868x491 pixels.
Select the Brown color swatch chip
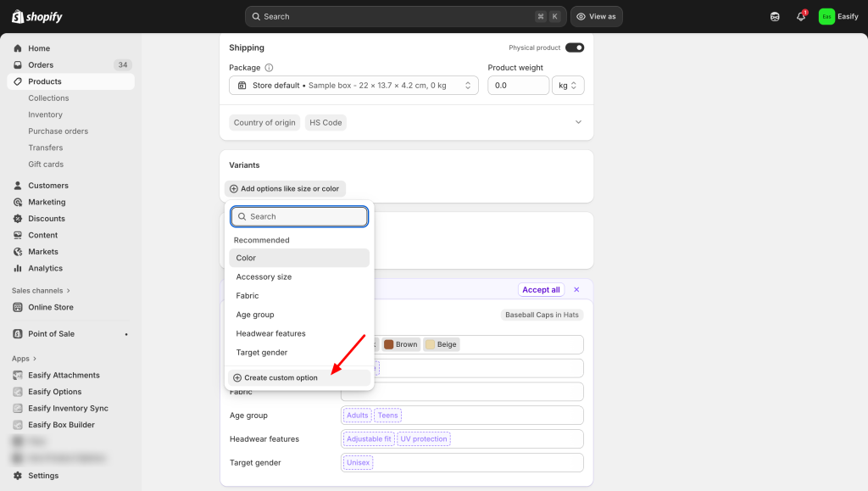400,344
